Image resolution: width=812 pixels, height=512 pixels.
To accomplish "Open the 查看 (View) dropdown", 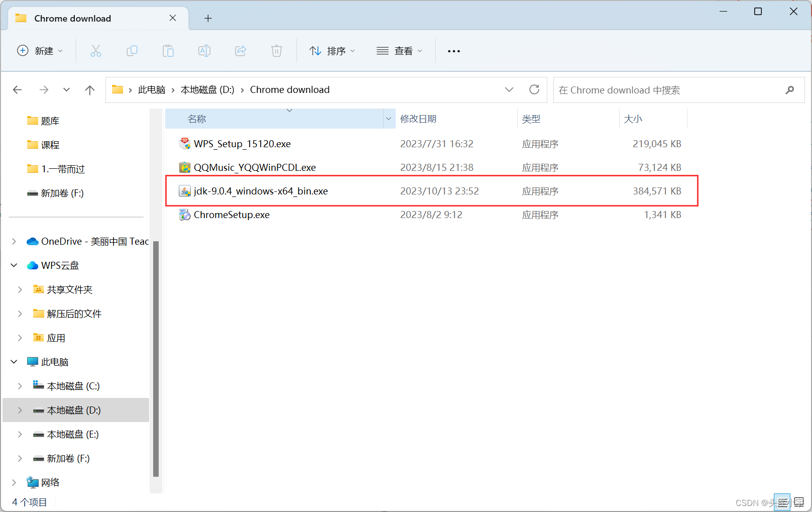I will 399,51.
